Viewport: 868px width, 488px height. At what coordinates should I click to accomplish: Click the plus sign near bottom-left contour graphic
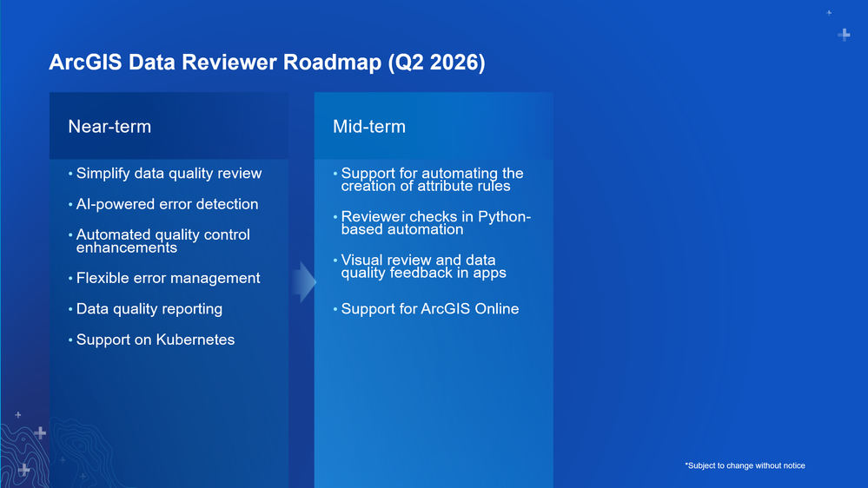[40, 432]
